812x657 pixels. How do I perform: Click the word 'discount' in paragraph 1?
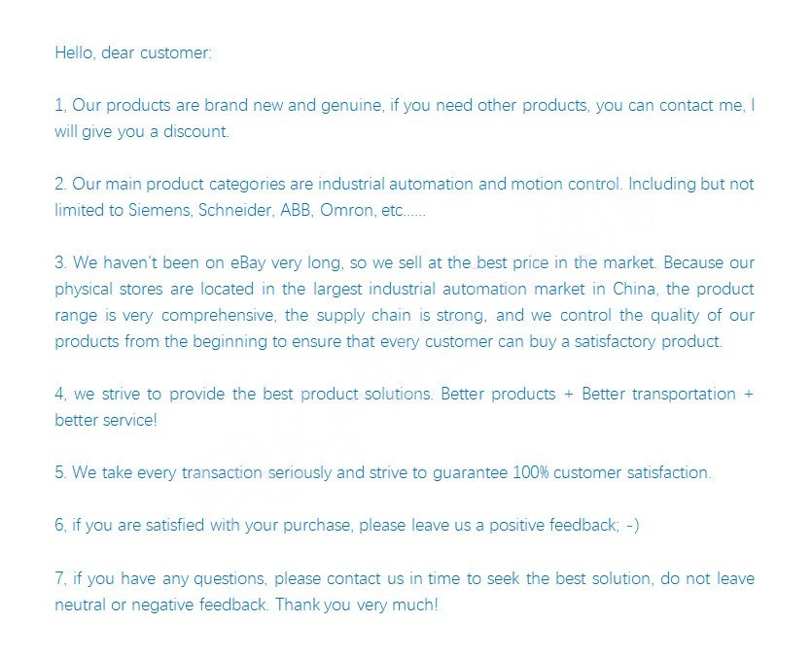pyautogui.click(x=196, y=131)
